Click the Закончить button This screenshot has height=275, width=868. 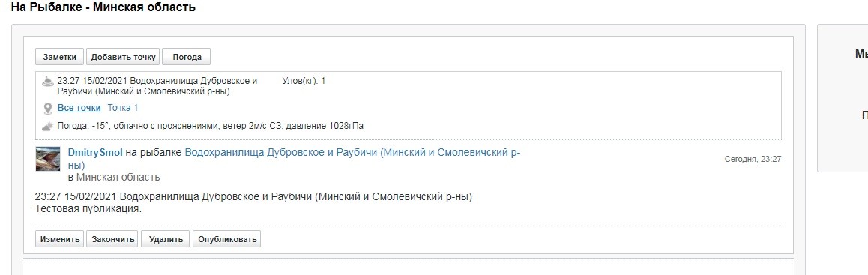(113, 239)
